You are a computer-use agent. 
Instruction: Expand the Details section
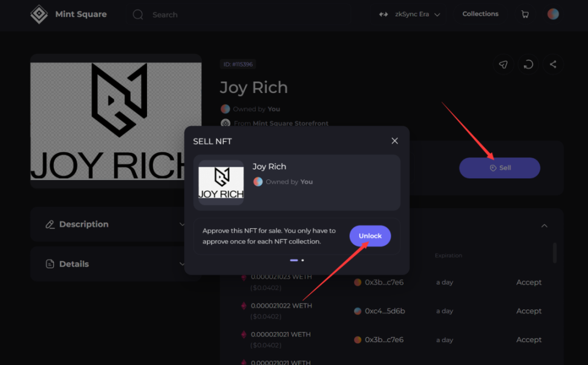(116, 264)
